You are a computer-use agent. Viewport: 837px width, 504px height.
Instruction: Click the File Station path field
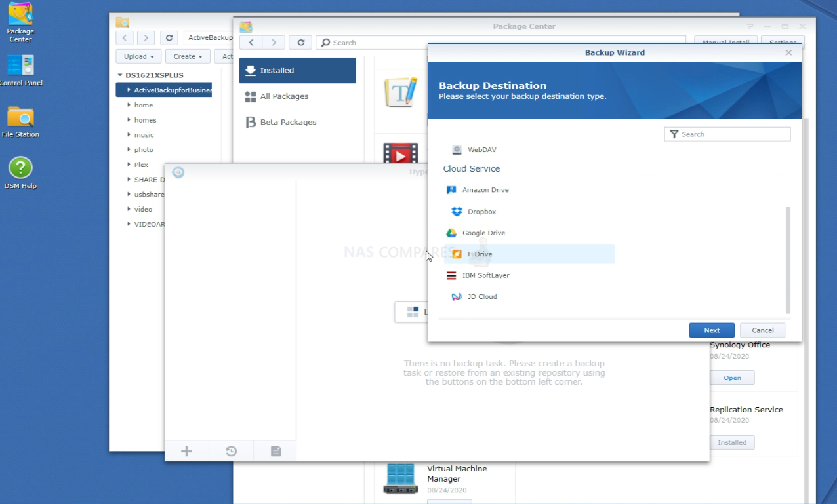coord(207,38)
